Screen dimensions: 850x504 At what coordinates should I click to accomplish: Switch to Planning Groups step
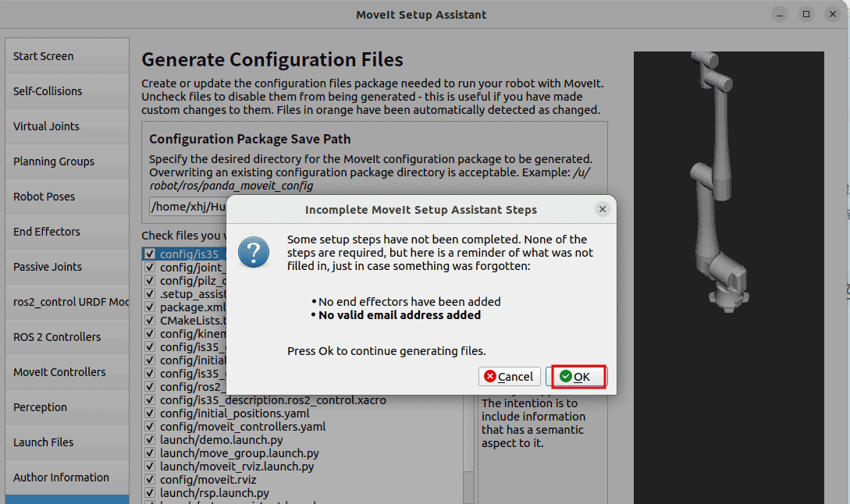click(x=67, y=161)
